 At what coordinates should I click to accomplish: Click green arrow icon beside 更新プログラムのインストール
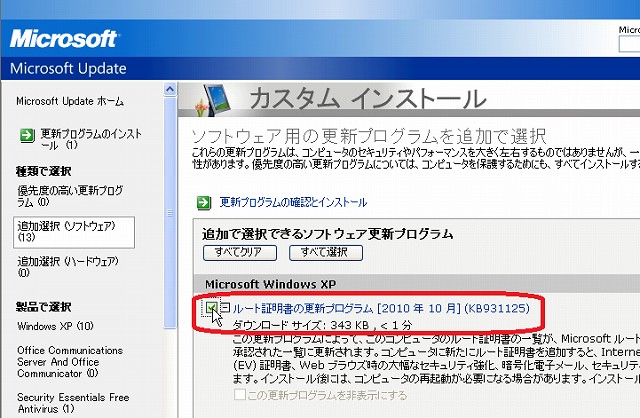27,135
